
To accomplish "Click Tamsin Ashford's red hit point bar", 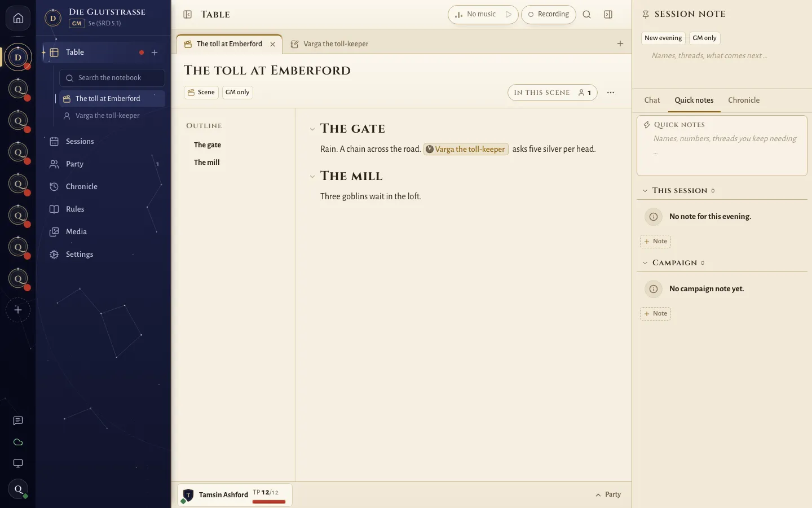I will 269,502.
